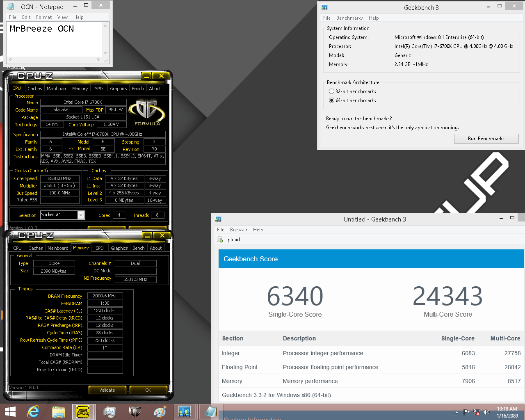Viewport: 525px width, 420px height.
Task: Open the About tab in the upper CPU-Z window
Action: (155, 89)
